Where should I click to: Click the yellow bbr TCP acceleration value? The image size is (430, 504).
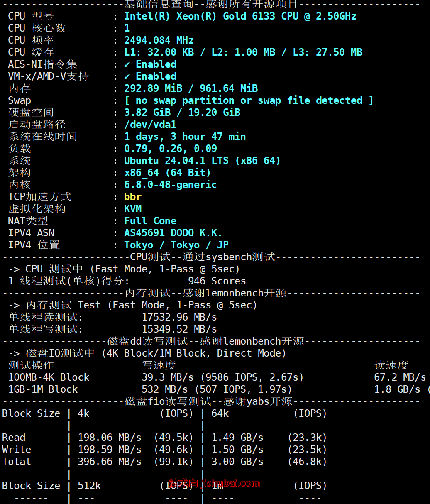point(133,197)
